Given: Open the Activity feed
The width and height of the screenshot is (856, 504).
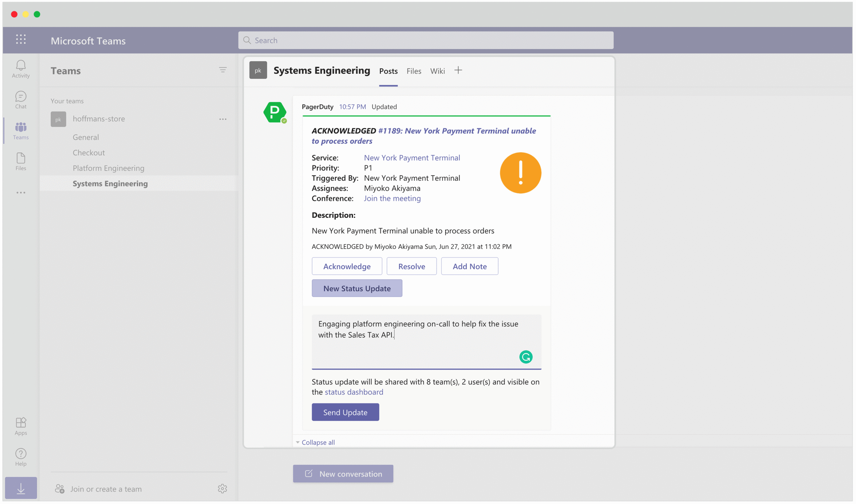Looking at the screenshot, I should tap(20, 69).
